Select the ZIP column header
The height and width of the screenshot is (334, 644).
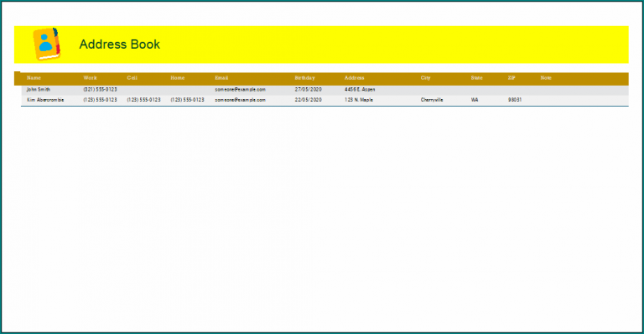click(x=512, y=78)
